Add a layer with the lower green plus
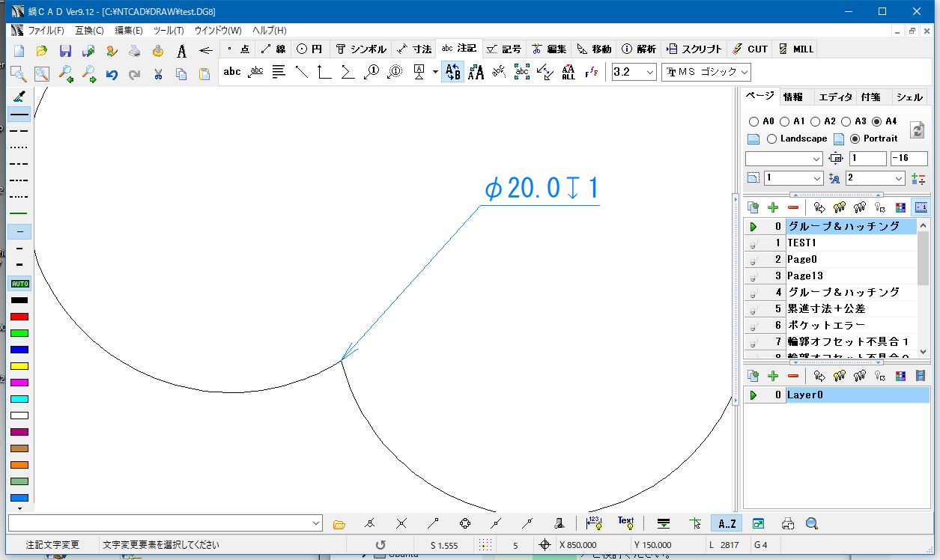 pyautogui.click(x=773, y=376)
